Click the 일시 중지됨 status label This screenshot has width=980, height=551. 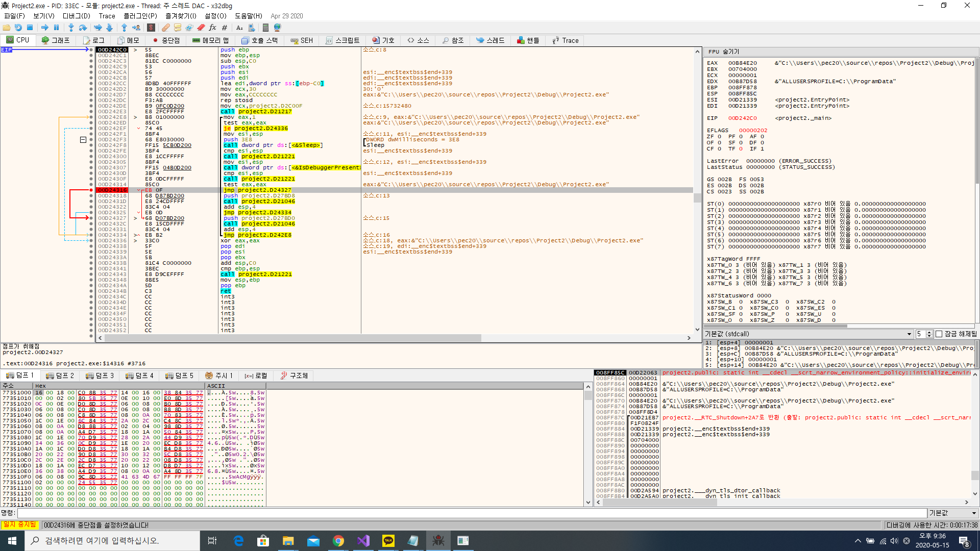[x=20, y=524]
